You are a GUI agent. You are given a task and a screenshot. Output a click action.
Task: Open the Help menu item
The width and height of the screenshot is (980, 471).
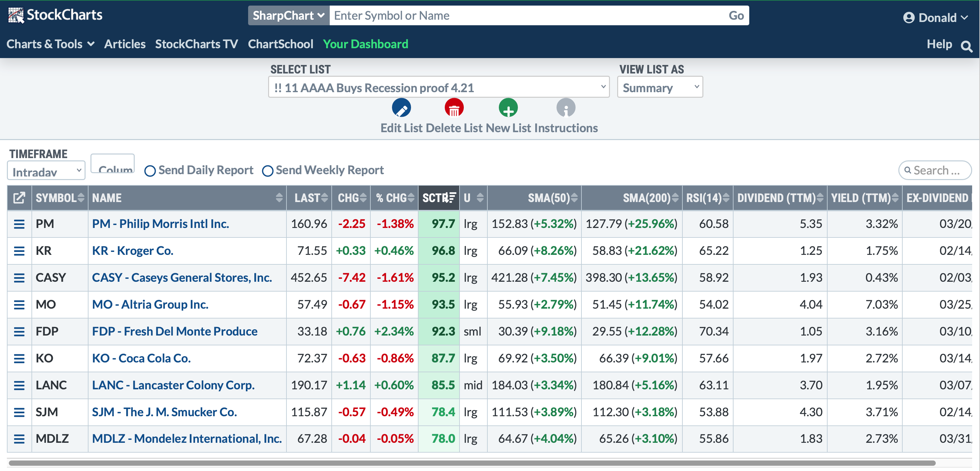click(939, 44)
